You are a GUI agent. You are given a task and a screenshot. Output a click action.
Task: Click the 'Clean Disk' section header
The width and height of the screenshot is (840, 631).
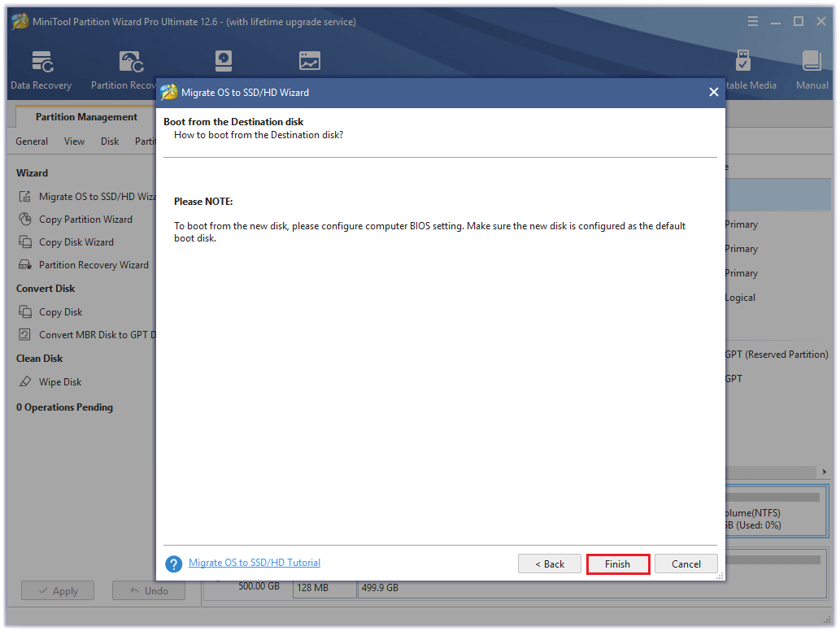point(40,359)
